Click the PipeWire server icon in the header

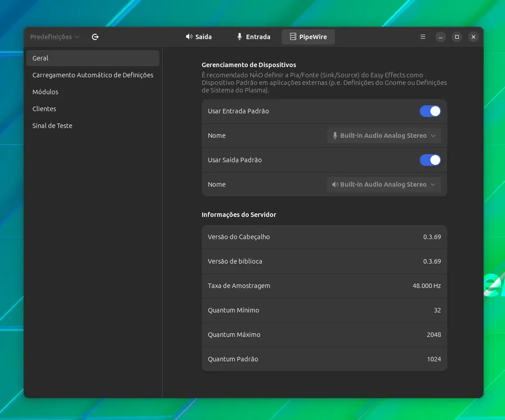293,37
